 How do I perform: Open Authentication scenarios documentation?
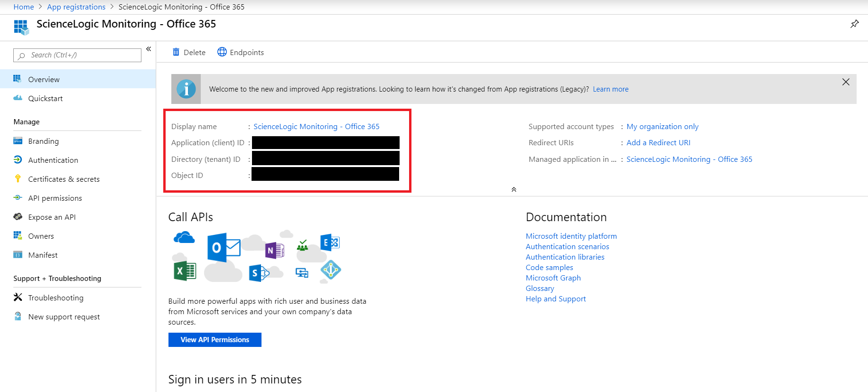[568, 247]
